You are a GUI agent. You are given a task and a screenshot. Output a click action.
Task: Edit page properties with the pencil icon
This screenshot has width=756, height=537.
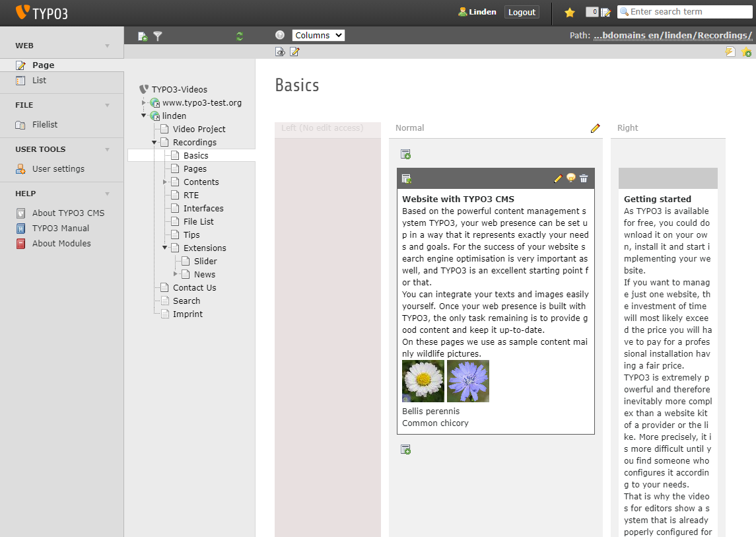click(x=294, y=52)
